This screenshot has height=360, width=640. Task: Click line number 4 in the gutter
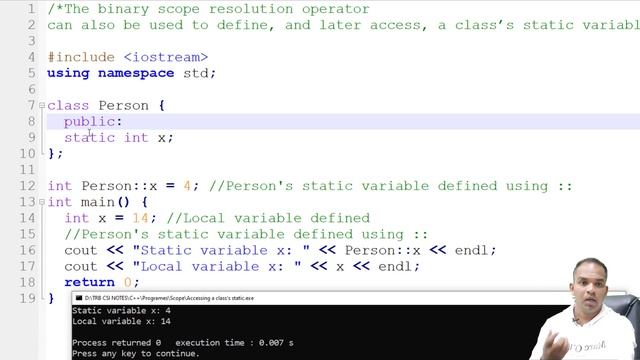pos(31,57)
